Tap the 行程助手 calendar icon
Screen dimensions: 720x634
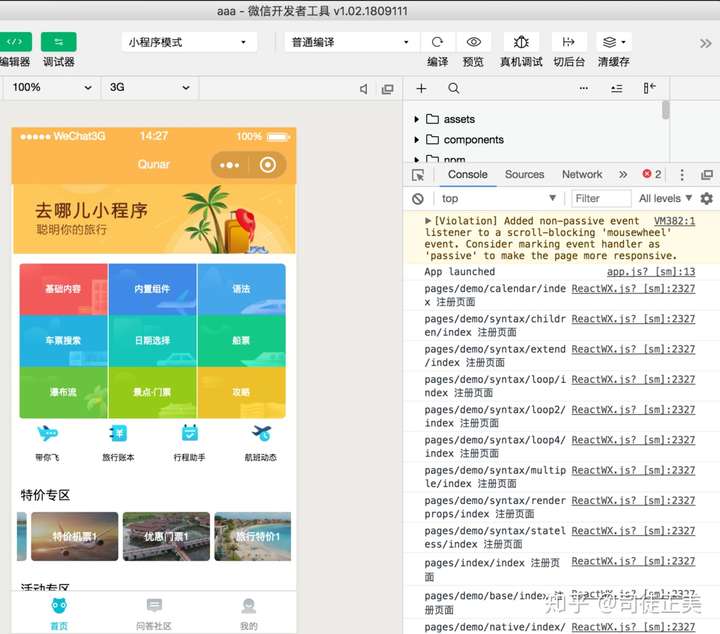[x=190, y=433]
